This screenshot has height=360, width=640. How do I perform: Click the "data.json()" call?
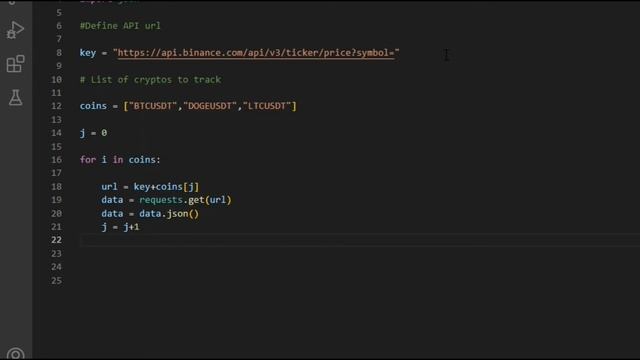click(x=169, y=213)
